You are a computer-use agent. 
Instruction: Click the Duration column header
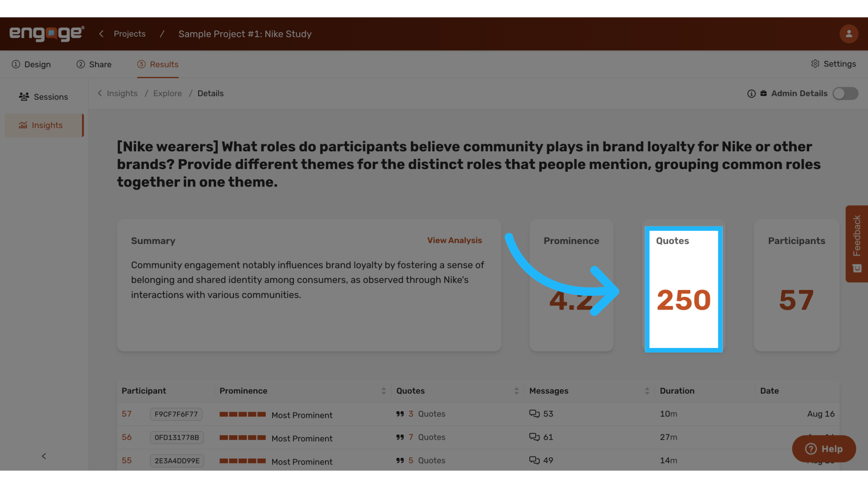pos(677,391)
